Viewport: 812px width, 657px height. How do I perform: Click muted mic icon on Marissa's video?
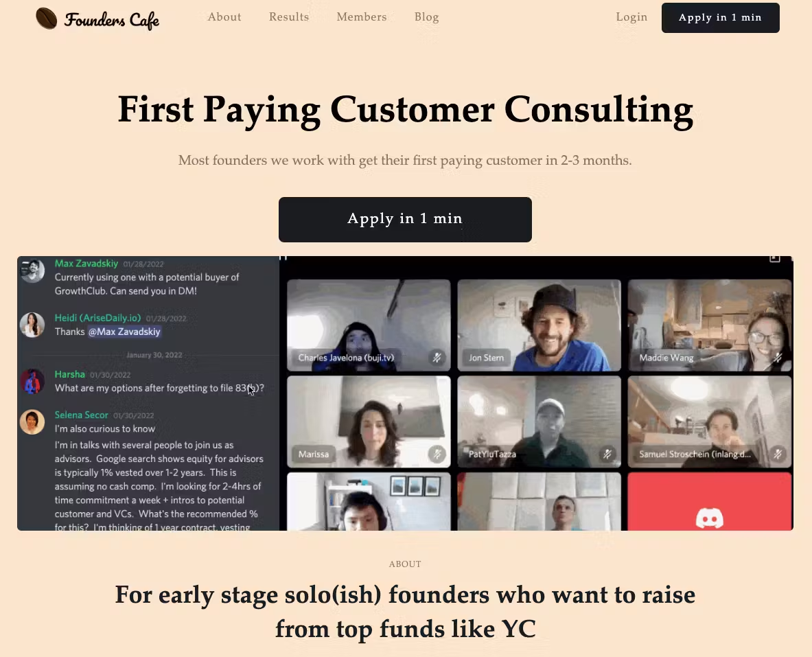click(437, 454)
